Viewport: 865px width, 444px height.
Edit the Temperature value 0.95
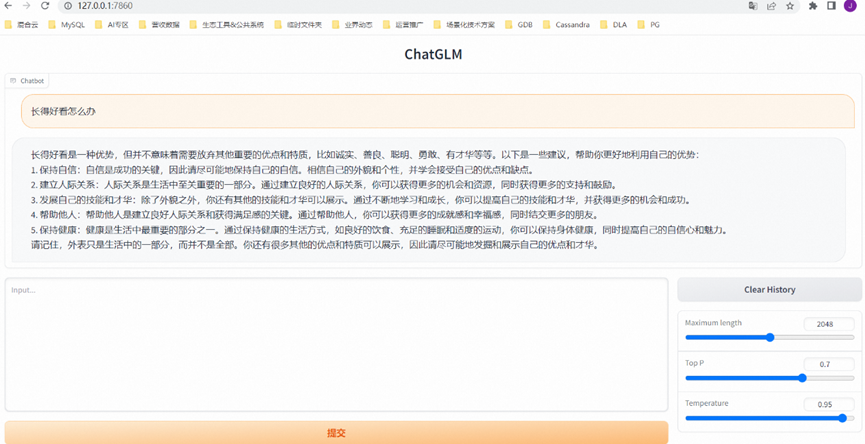click(x=829, y=404)
